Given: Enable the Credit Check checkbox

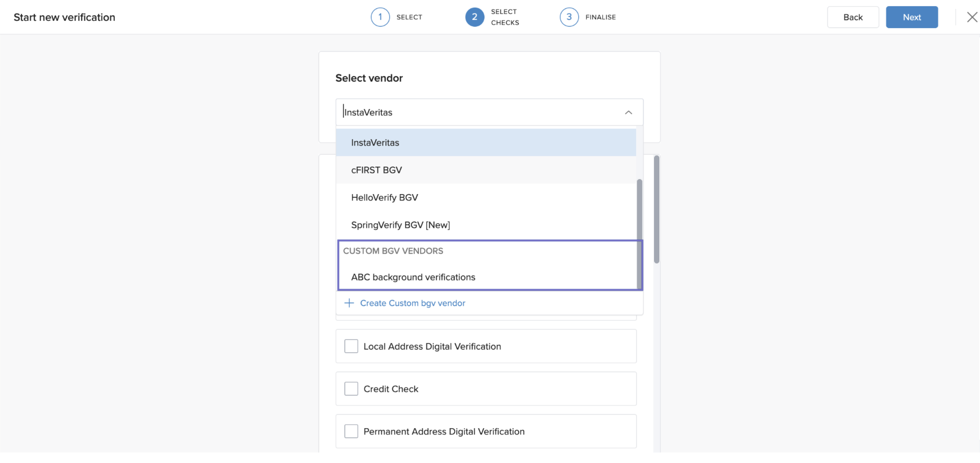Looking at the screenshot, I should coord(351,389).
